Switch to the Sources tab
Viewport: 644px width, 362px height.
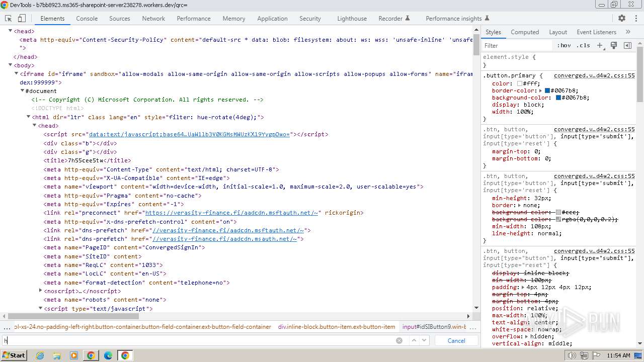pyautogui.click(x=120, y=18)
